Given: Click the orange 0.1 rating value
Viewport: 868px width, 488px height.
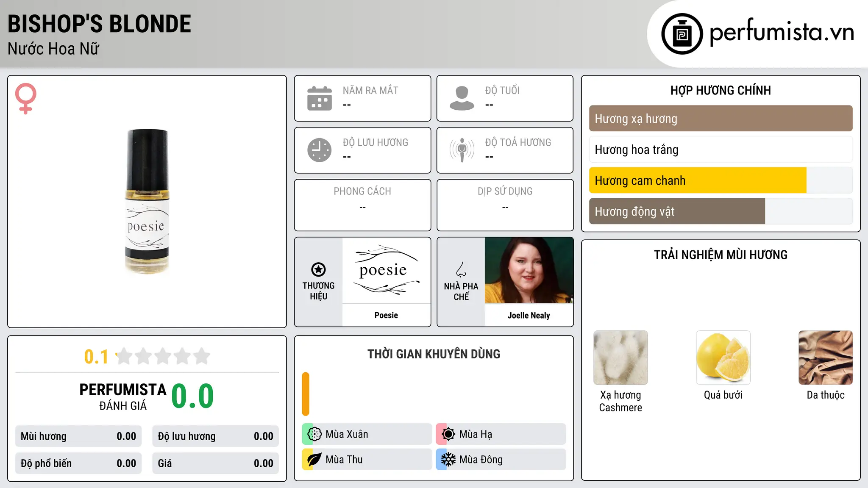Looking at the screenshot, I should 96,357.
